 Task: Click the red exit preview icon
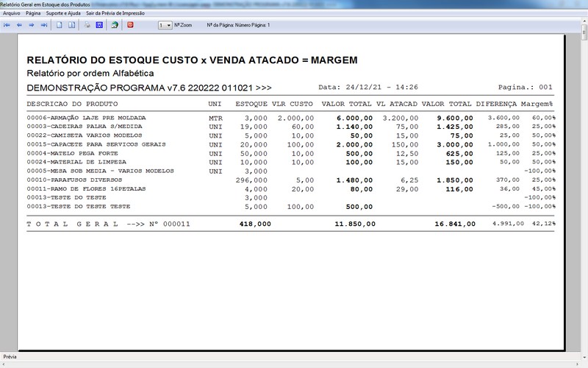[130, 25]
